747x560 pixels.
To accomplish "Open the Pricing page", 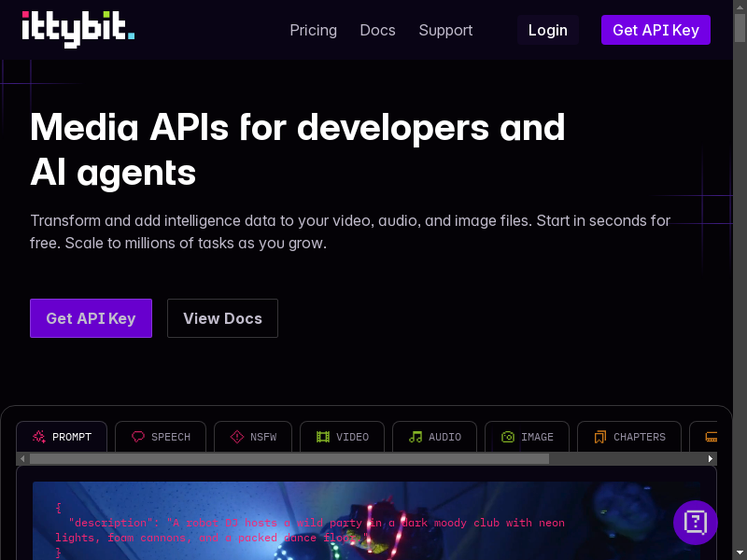I will [x=313, y=30].
